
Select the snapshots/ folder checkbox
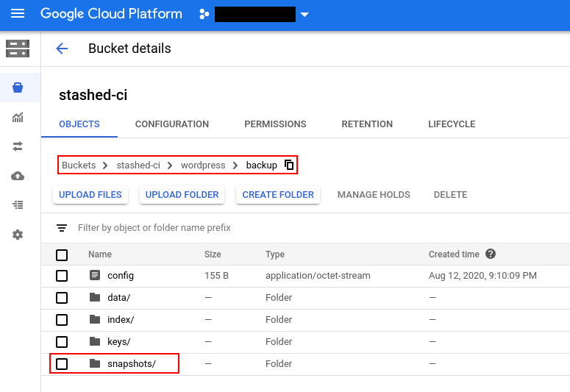click(x=62, y=364)
